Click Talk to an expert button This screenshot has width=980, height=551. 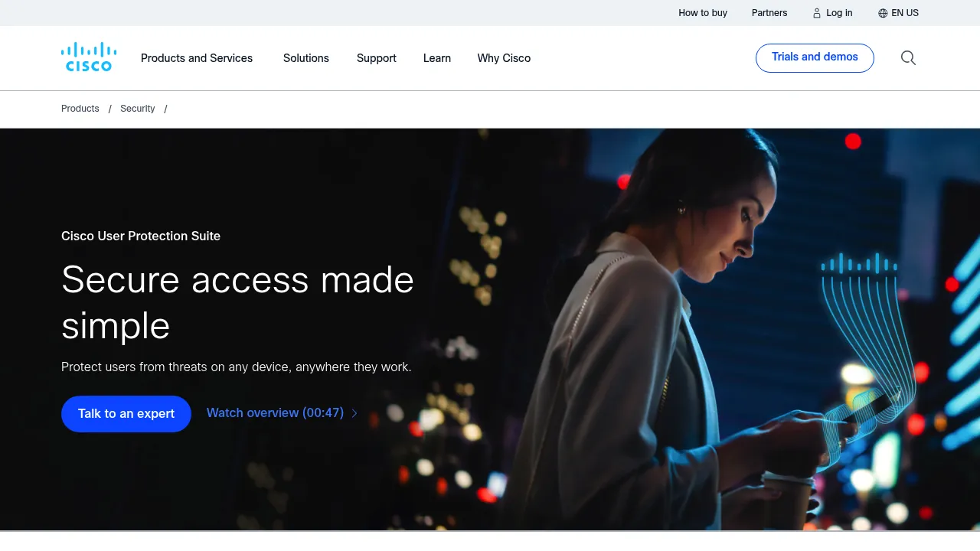pos(126,414)
